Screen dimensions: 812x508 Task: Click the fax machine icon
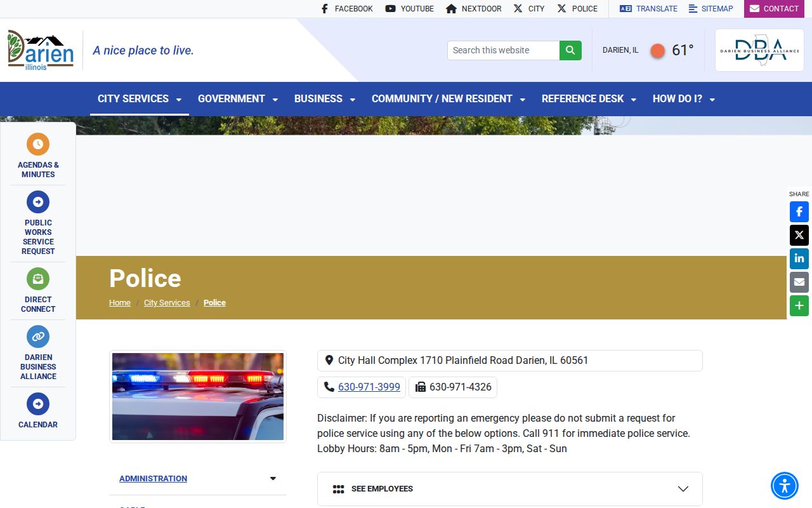pyautogui.click(x=421, y=387)
